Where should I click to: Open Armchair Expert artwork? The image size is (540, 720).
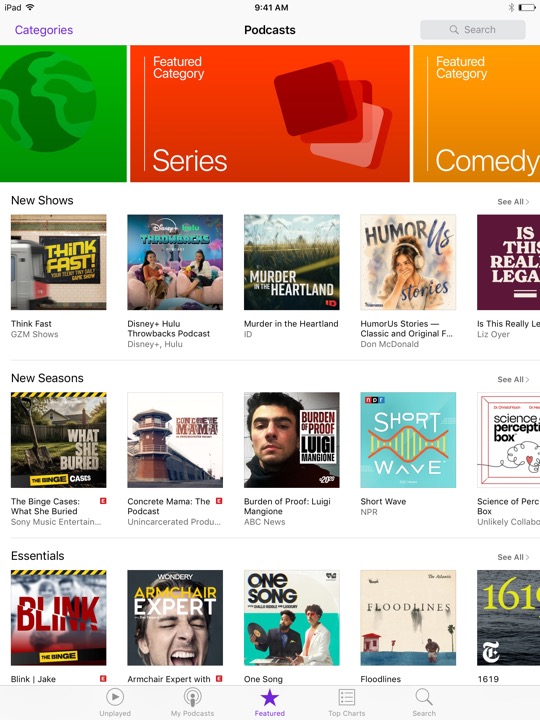coord(175,618)
